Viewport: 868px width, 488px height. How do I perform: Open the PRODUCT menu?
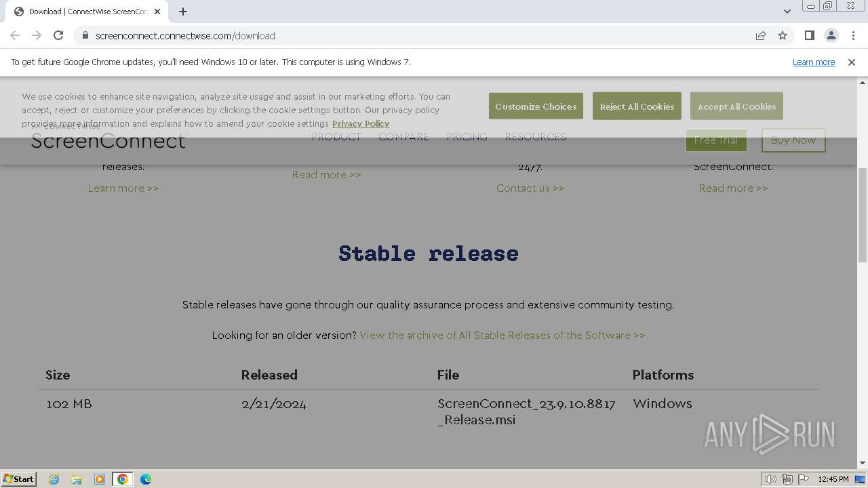tap(336, 137)
